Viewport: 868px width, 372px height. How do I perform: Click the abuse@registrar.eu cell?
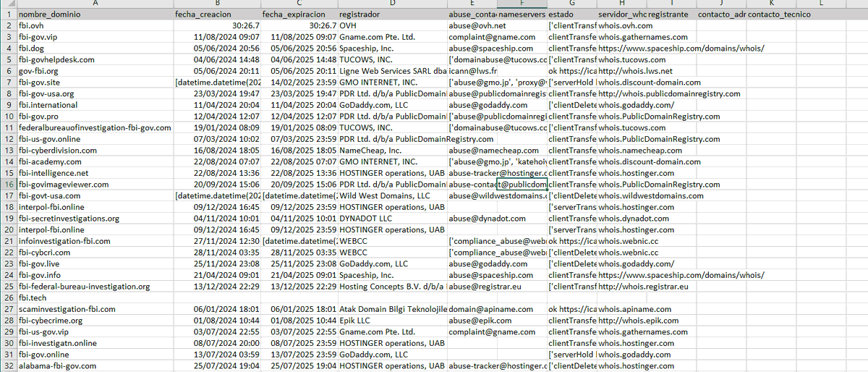[x=472, y=287]
